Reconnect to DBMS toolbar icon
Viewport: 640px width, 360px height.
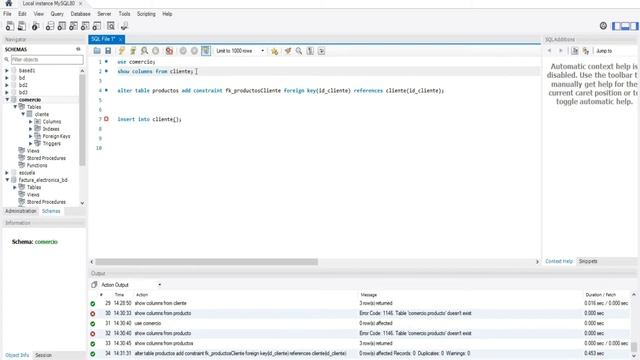(x=124, y=26)
